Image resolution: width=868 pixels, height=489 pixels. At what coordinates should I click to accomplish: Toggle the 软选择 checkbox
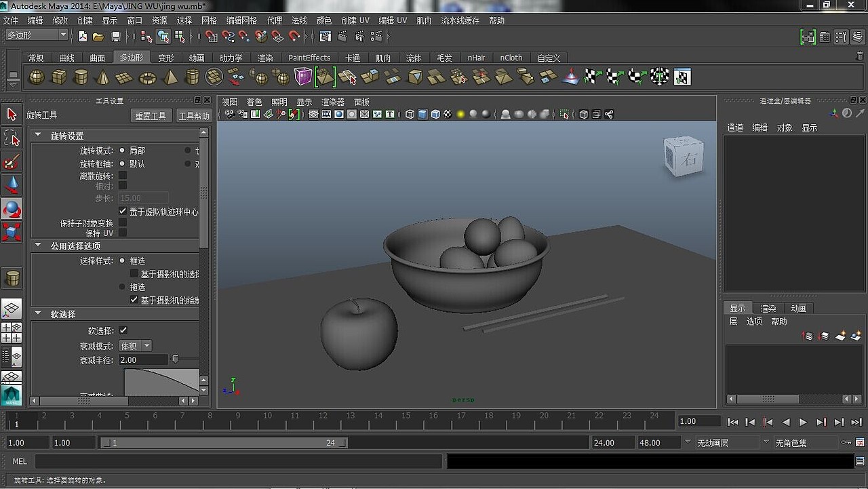[123, 330]
